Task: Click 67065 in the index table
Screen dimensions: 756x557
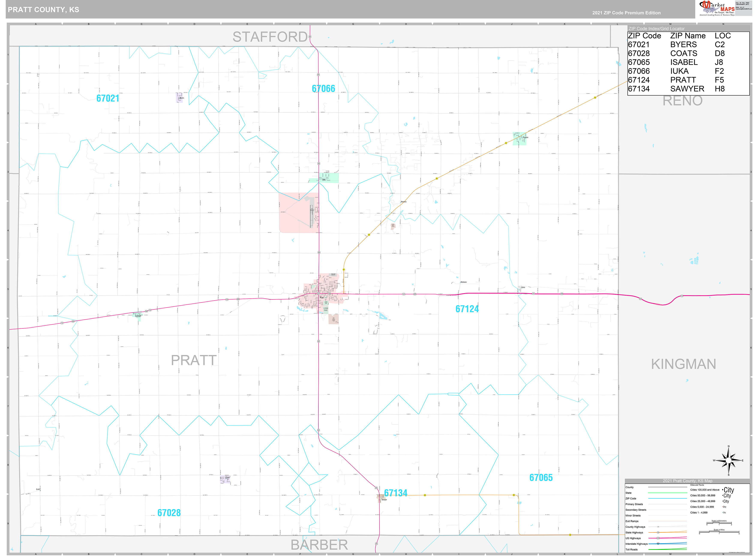Action: tap(639, 62)
